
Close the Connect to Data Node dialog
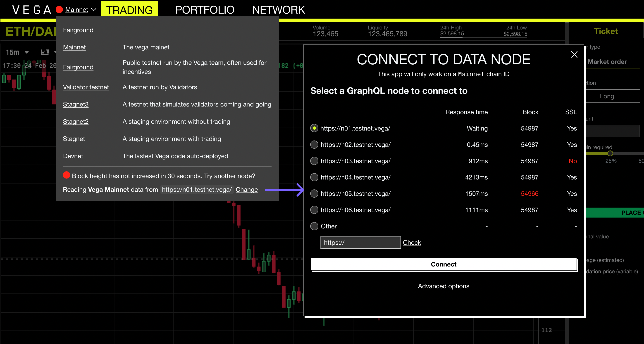pos(574,54)
